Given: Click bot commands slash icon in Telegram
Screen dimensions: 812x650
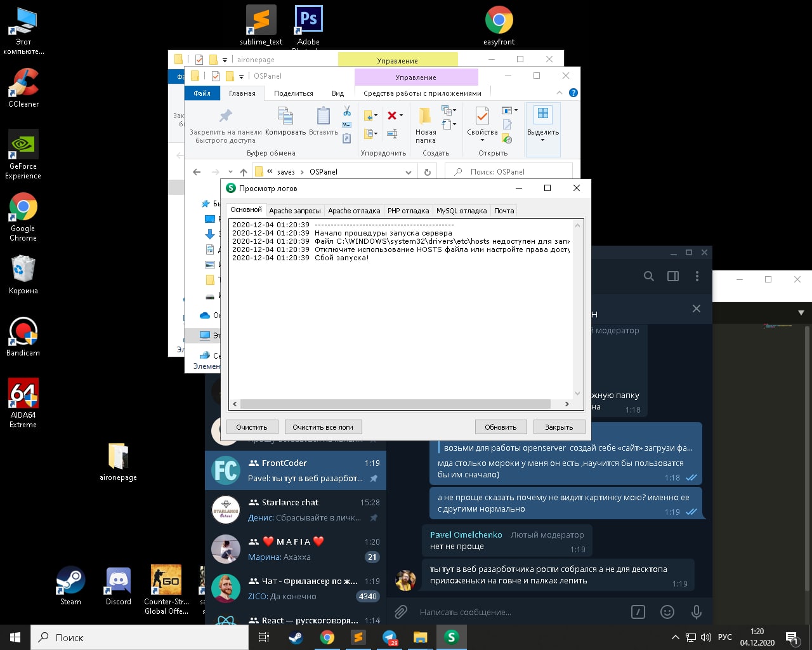Looking at the screenshot, I should (638, 612).
